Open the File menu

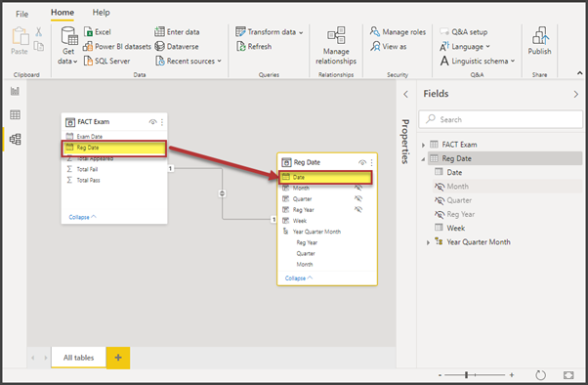pos(21,14)
